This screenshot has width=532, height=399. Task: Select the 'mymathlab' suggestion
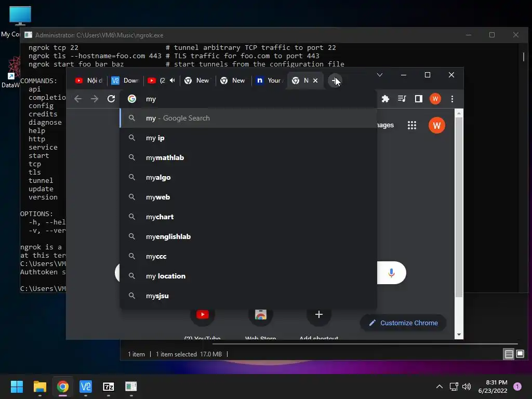(x=248, y=157)
